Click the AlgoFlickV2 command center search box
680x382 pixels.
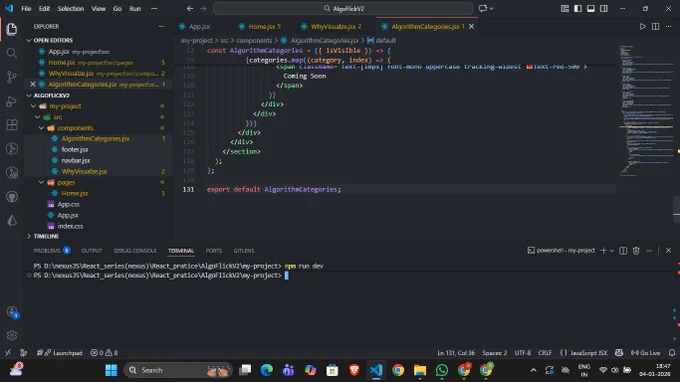coord(343,8)
